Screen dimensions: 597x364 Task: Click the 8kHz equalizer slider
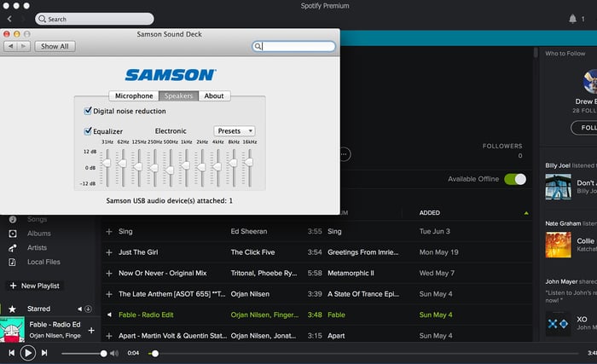tap(234, 163)
